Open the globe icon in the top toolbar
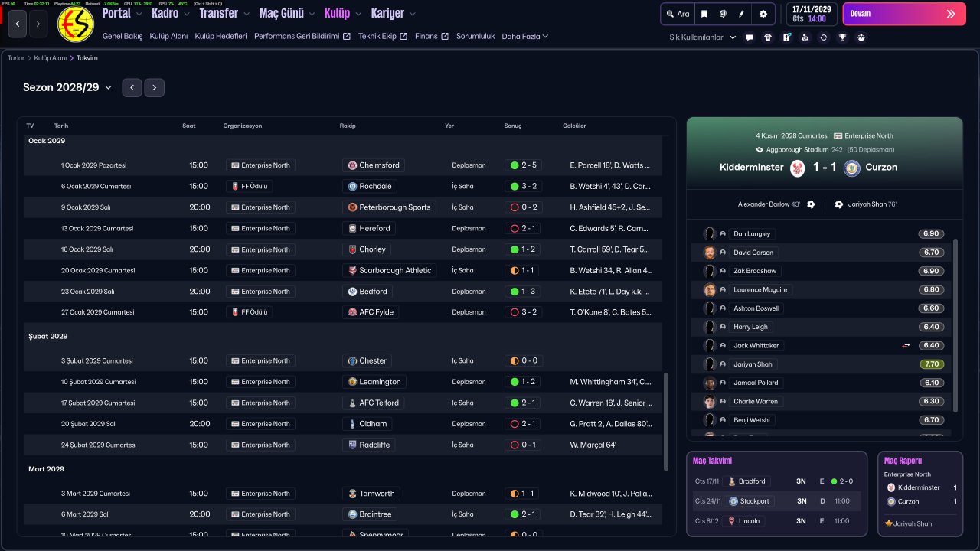The width and height of the screenshot is (980, 551). coord(723,14)
